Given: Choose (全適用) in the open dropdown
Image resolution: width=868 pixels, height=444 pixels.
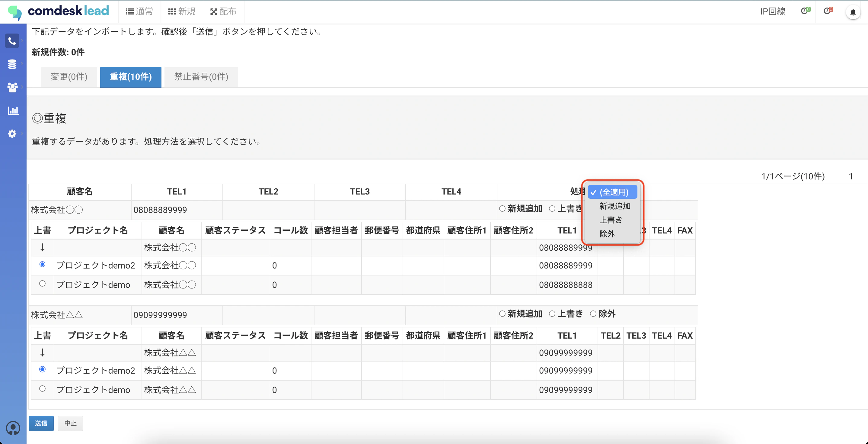Looking at the screenshot, I should (x=613, y=192).
